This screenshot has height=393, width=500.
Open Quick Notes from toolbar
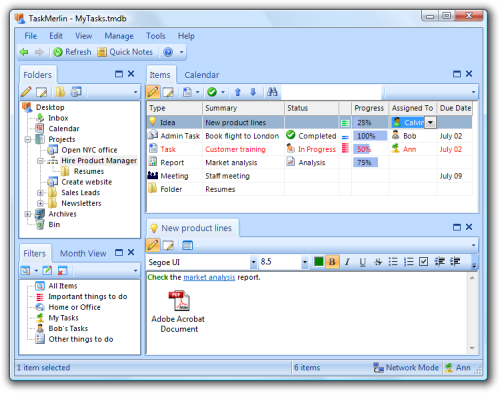click(x=125, y=52)
